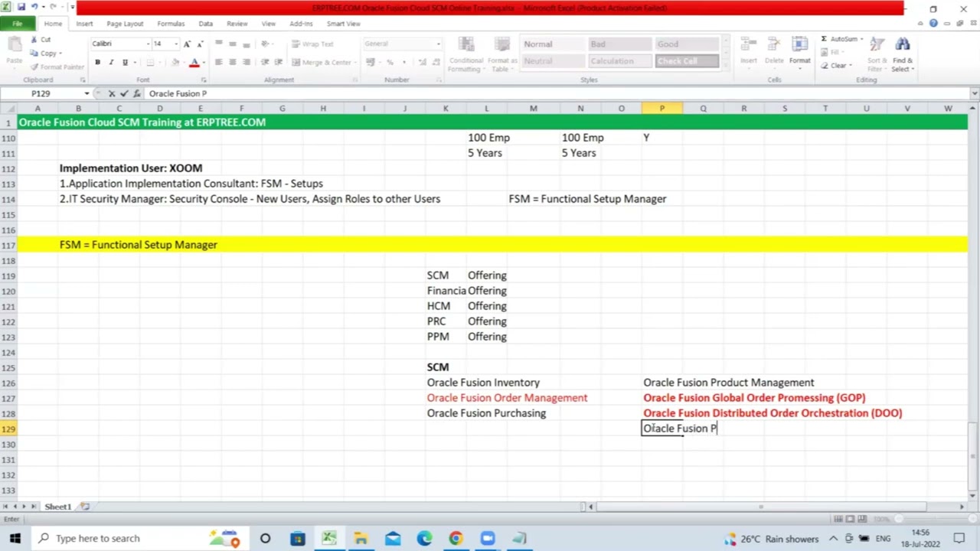This screenshot has width=980, height=551.
Task: Switch to the Formulas ribbon tab
Action: pyautogui.click(x=171, y=24)
